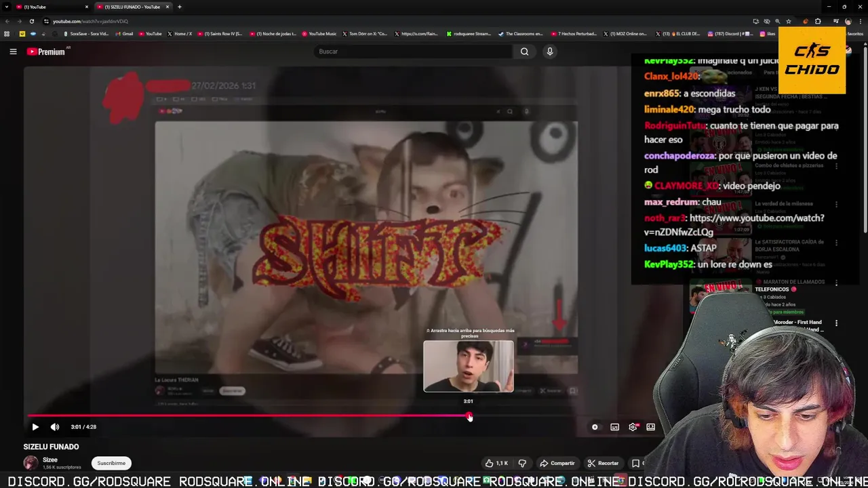
Task: Open the YouTube hamburger guide menu
Action: coord(13,52)
